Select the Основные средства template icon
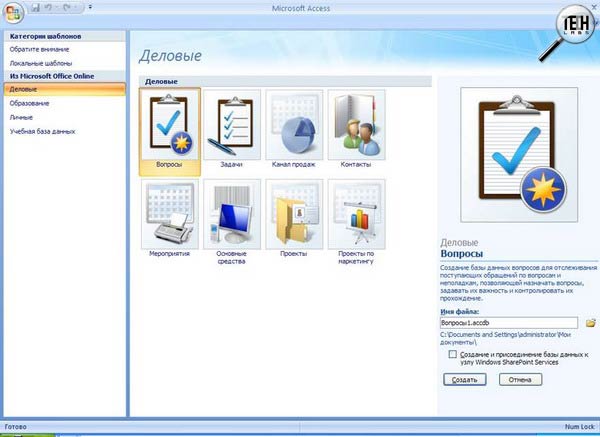This screenshot has height=437, width=600. 232,214
